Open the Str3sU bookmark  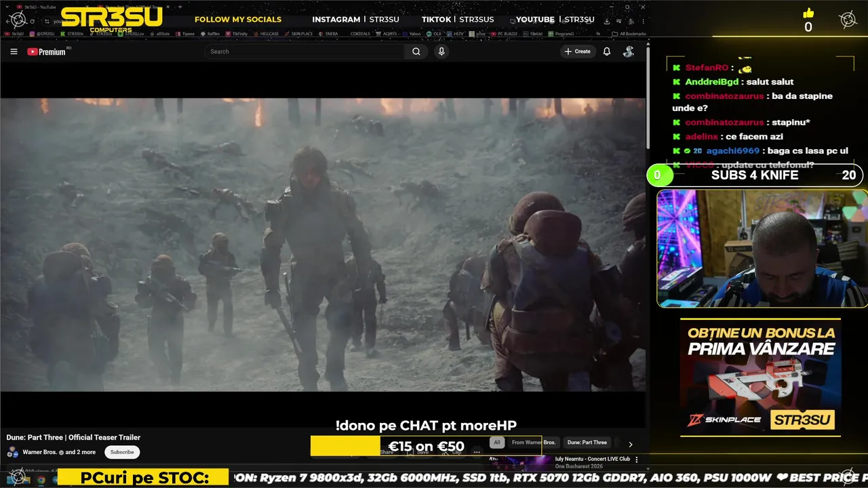point(14,33)
